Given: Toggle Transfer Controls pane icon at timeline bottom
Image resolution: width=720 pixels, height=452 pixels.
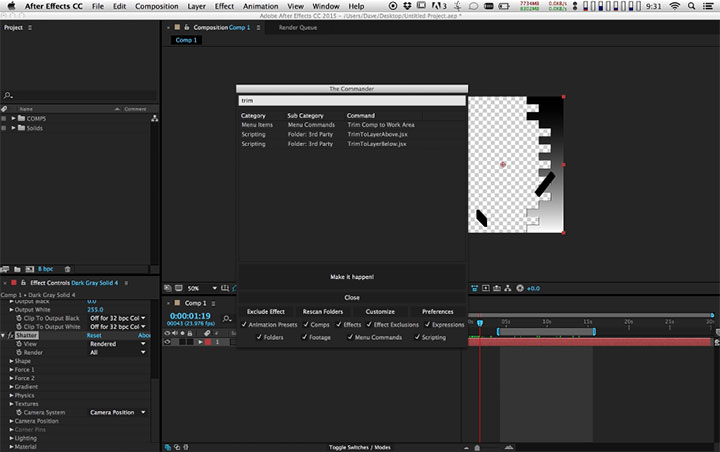Looking at the screenshot, I should [x=177, y=447].
